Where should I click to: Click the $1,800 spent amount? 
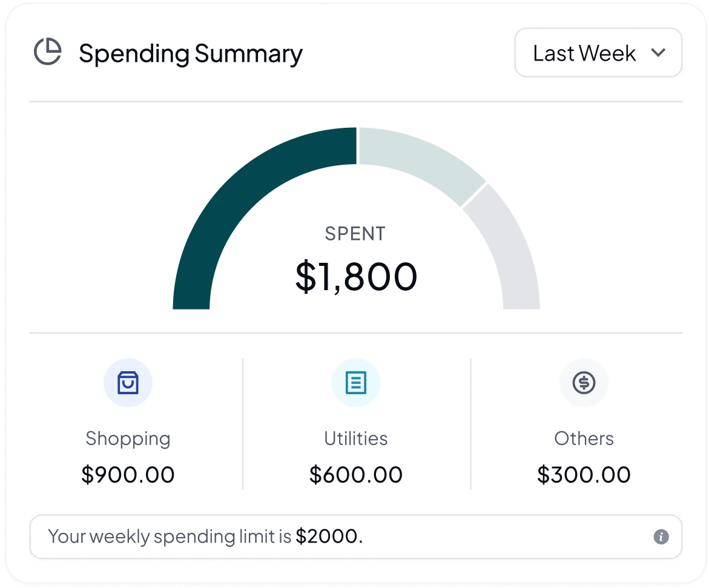click(x=356, y=276)
